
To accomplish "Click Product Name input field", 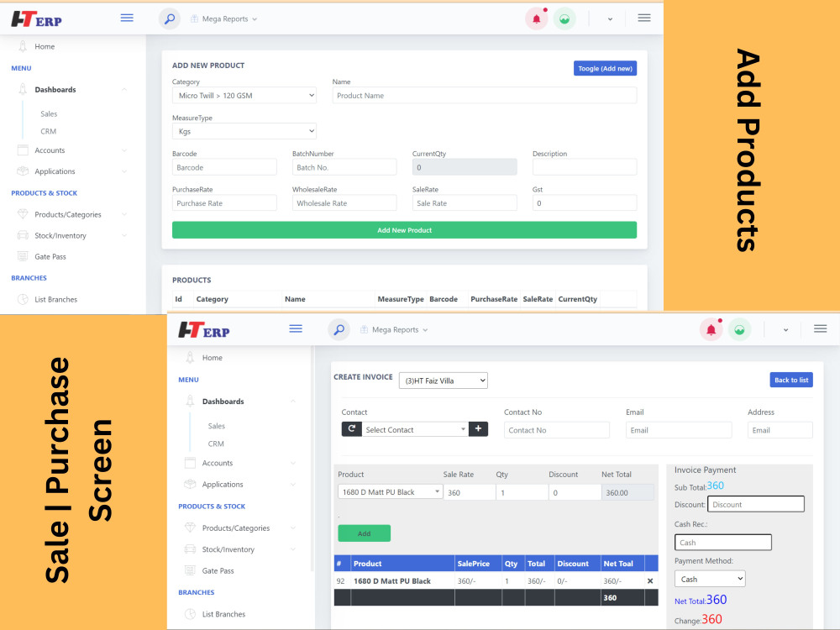I will tap(485, 96).
